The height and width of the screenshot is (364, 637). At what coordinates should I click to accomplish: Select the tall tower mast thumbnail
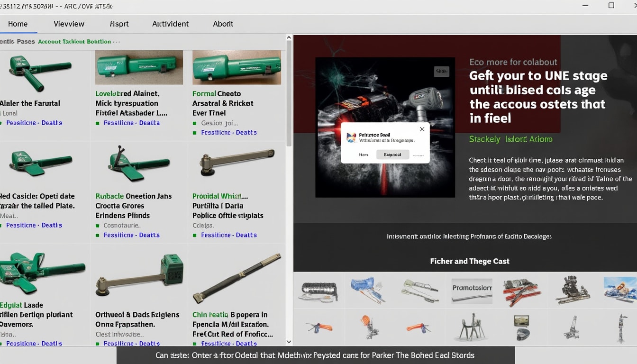[621, 328]
